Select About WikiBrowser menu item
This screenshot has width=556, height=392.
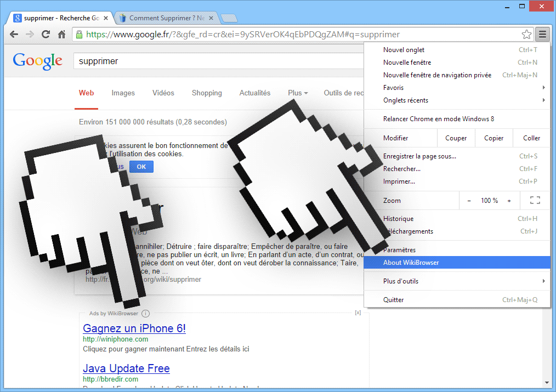pyautogui.click(x=457, y=263)
